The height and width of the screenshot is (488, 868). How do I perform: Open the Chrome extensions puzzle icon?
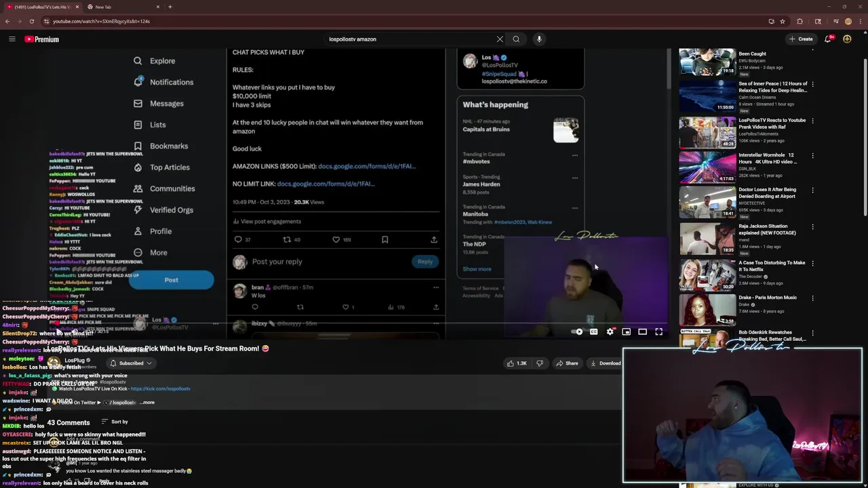[800, 21]
